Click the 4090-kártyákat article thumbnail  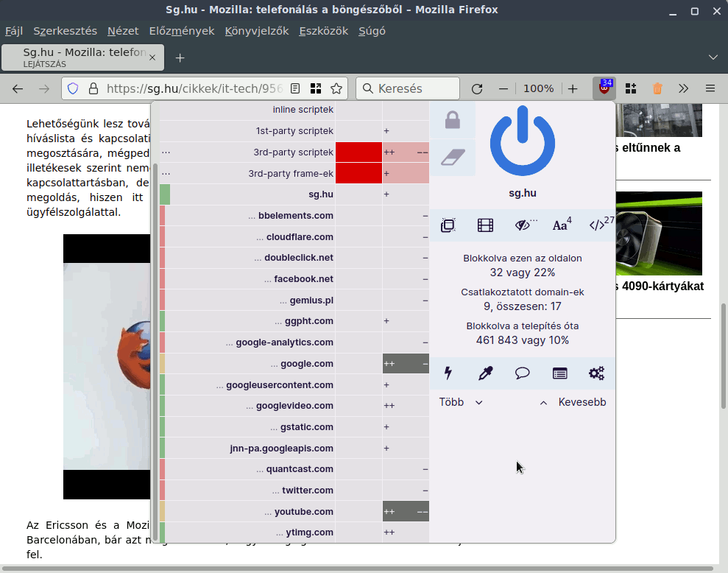659,233
